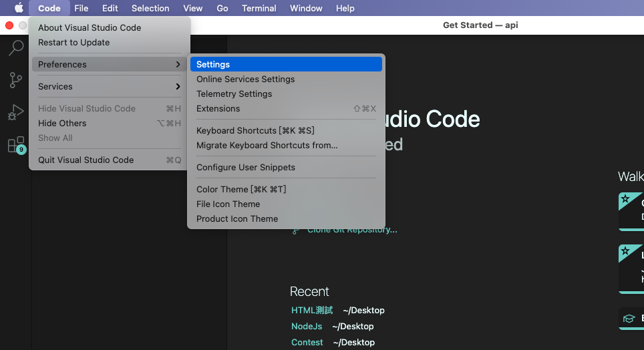Viewport: 644px width, 350px height.
Task: Click the star badge on second walkthrough card
Action: point(625,250)
